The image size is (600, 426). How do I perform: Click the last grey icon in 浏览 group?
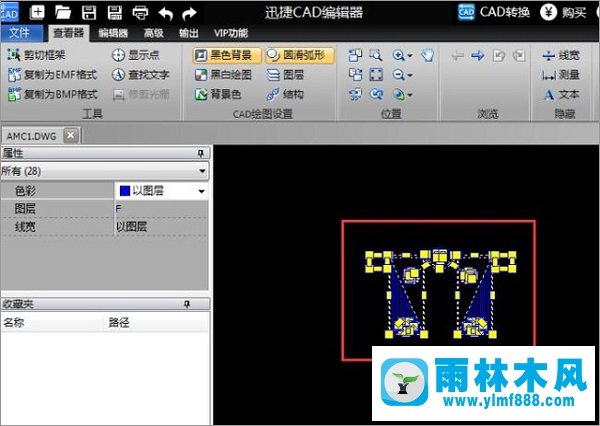[x=519, y=56]
